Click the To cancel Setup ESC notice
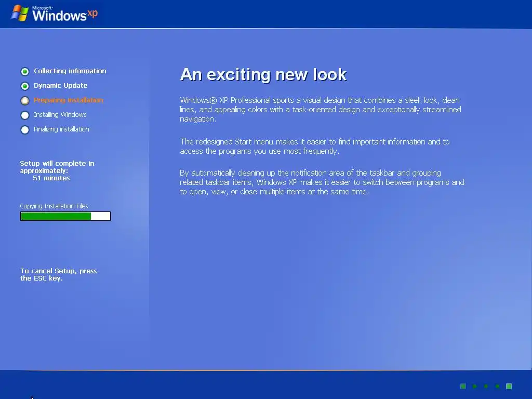Screen dimensions: 532x399 [58, 274]
